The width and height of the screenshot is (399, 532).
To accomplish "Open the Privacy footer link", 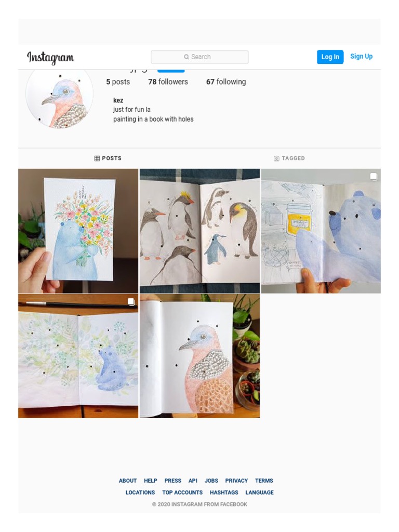I will (x=236, y=481).
